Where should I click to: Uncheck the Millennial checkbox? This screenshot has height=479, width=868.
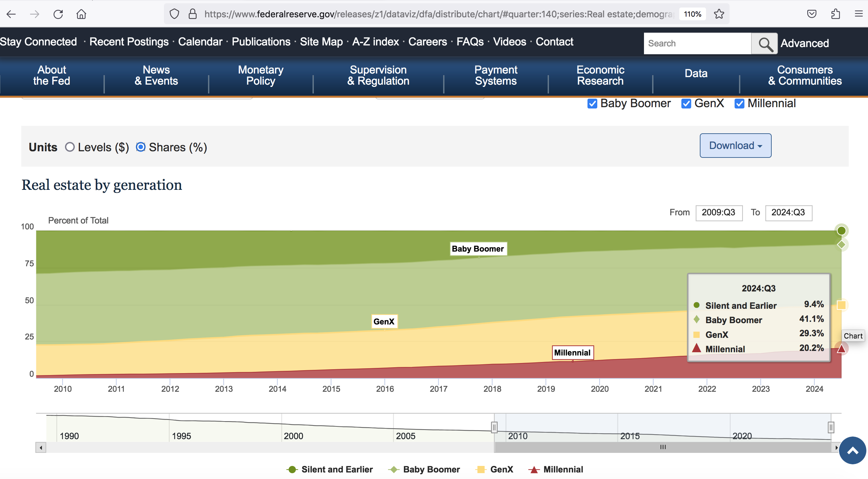[x=739, y=104]
